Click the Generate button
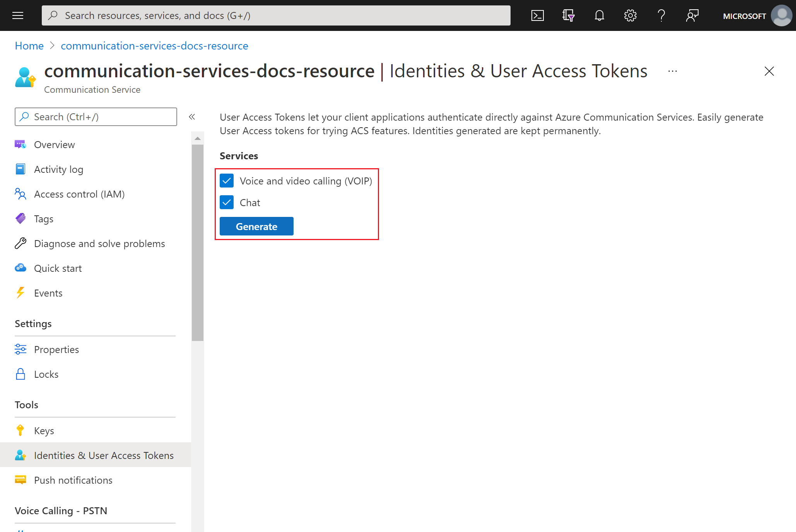 [x=256, y=226]
